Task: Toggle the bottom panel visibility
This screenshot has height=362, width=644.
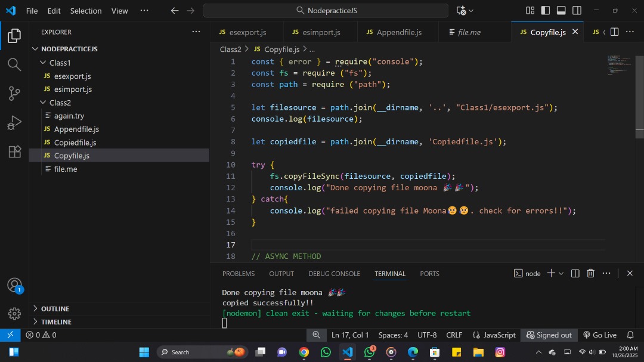Action: point(561,11)
